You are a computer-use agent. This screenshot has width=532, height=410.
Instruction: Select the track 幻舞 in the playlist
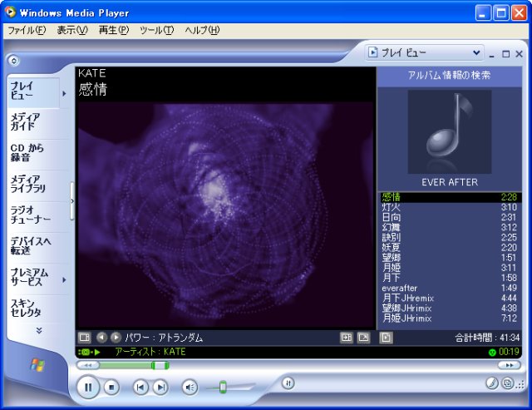click(450, 227)
